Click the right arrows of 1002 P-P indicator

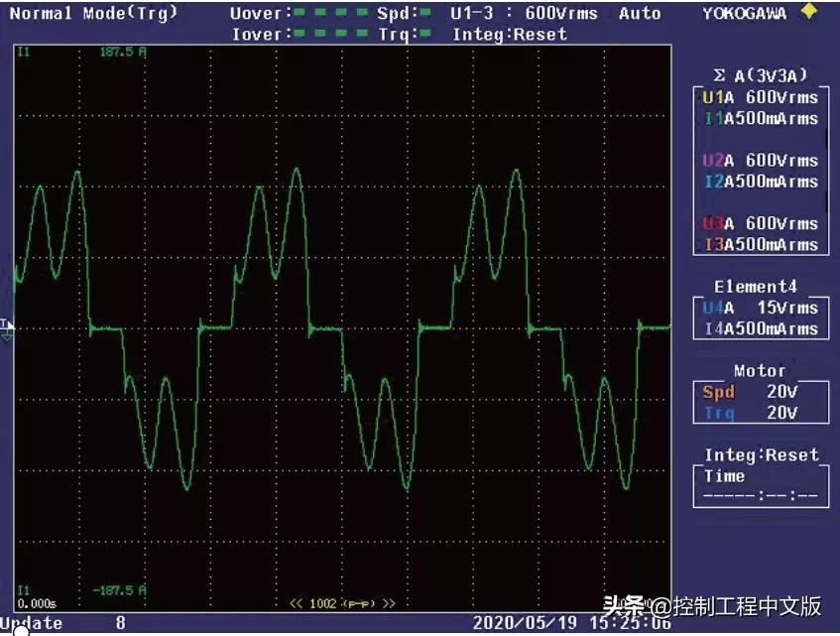[388, 603]
